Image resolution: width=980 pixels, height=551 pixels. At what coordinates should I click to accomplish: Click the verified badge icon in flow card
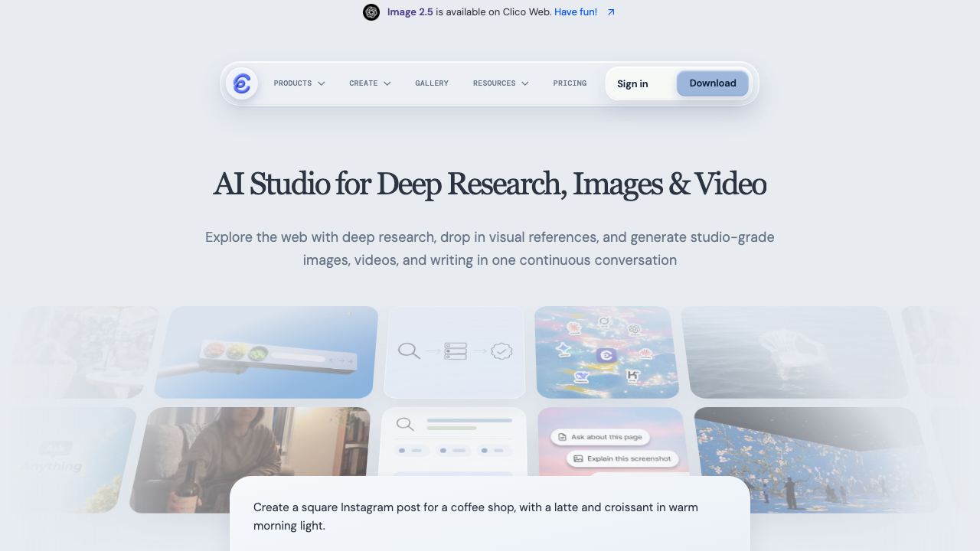tap(501, 351)
